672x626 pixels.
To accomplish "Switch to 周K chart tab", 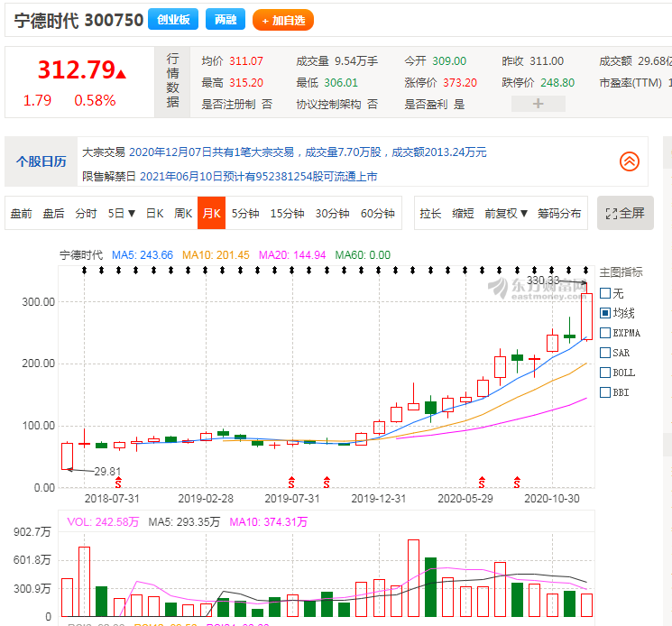I will [x=183, y=214].
